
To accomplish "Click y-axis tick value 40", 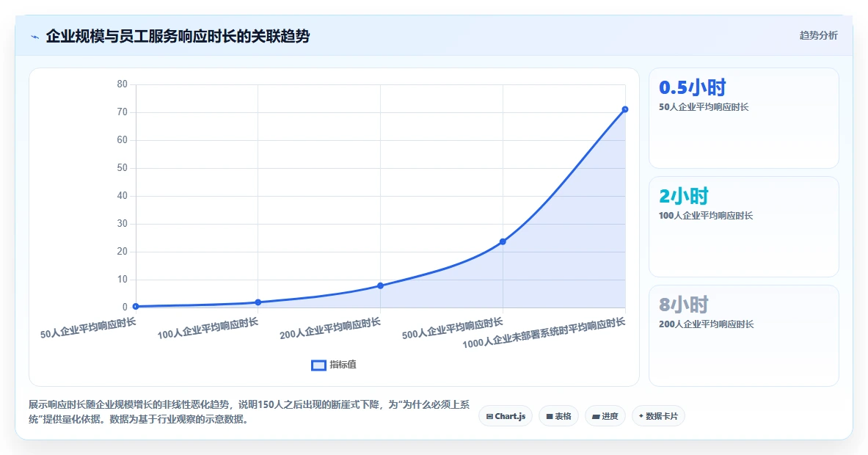I will point(123,195).
